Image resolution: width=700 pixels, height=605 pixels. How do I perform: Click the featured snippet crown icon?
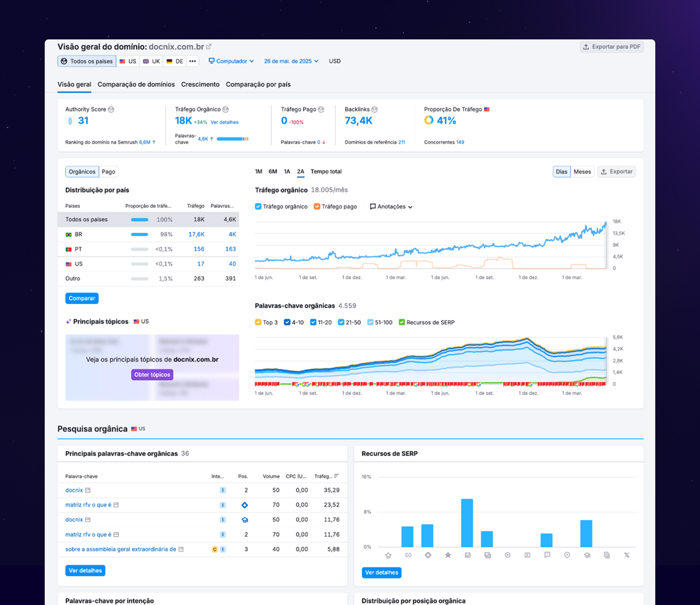(x=388, y=555)
